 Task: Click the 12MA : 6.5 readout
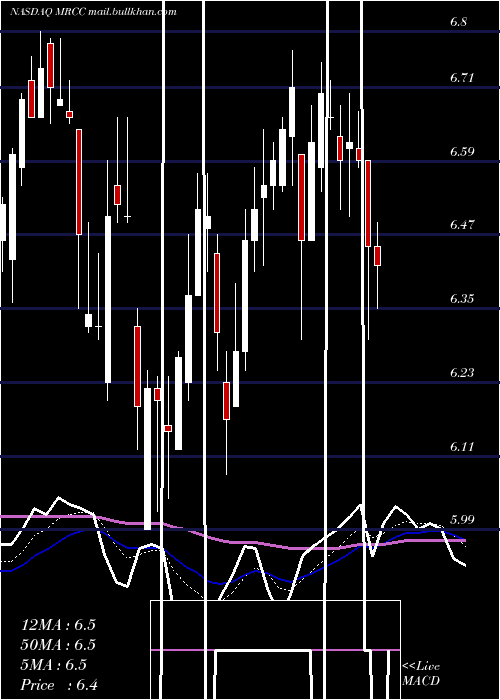58,625
